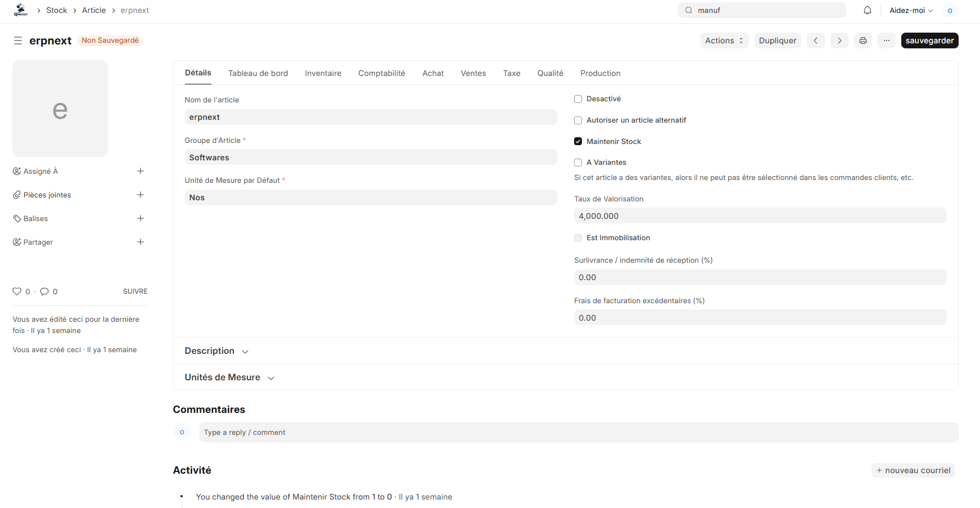Switch to Tableau de bord tab
The image size is (980, 508).
(x=258, y=73)
